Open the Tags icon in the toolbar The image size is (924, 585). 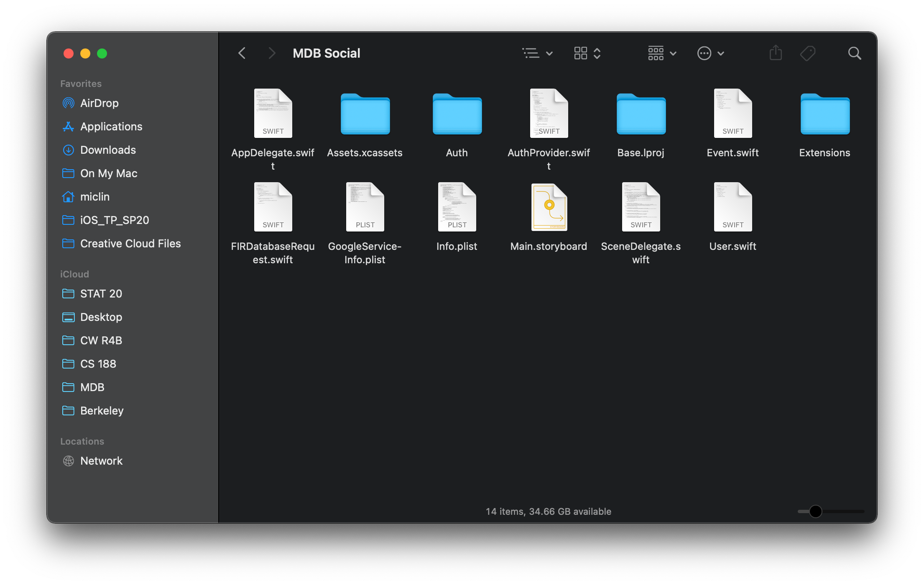(808, 53)
